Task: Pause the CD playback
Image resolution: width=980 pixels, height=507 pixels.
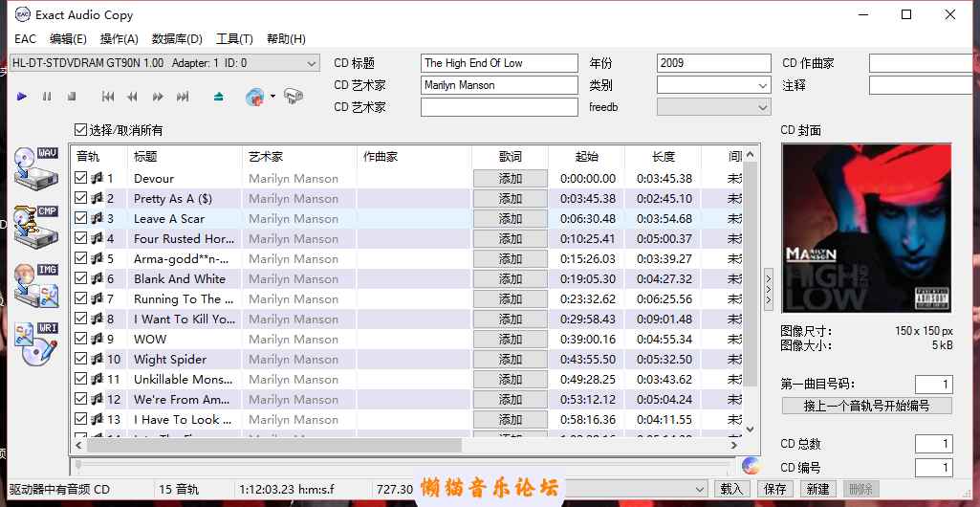Action: tap(47, 97)
